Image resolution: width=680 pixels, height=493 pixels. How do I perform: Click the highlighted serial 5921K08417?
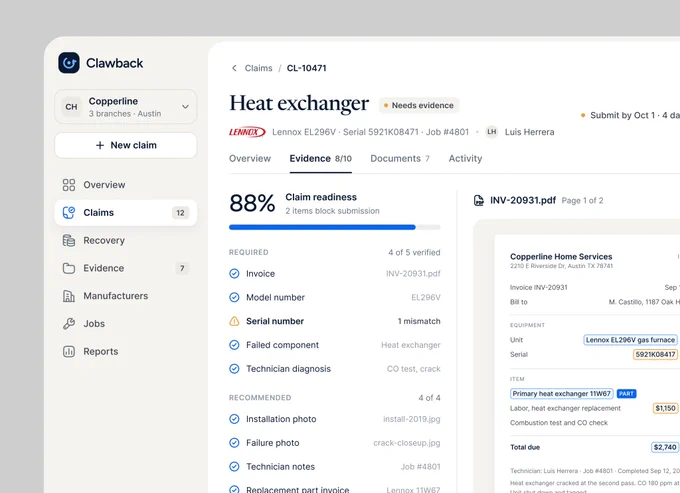[x=655, y=355]
